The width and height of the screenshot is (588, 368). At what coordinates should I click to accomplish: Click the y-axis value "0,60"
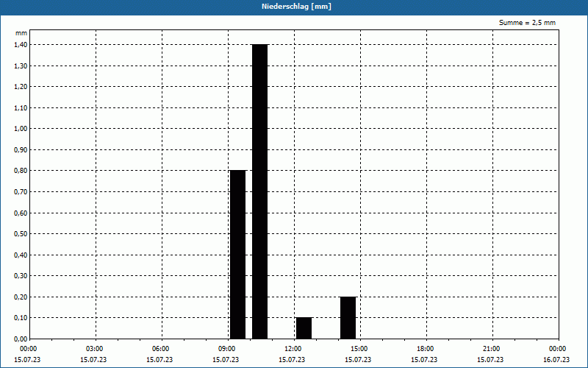(21, 213)
